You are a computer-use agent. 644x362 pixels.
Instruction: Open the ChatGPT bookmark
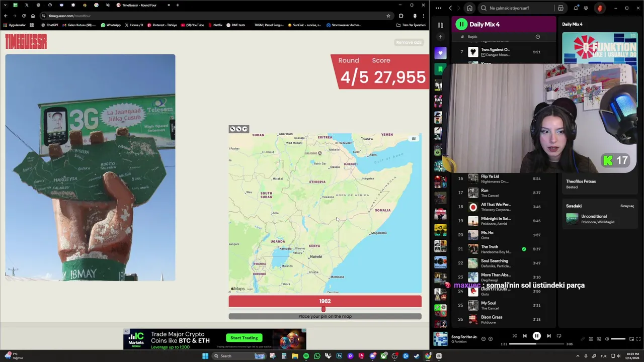click(49, 25)
